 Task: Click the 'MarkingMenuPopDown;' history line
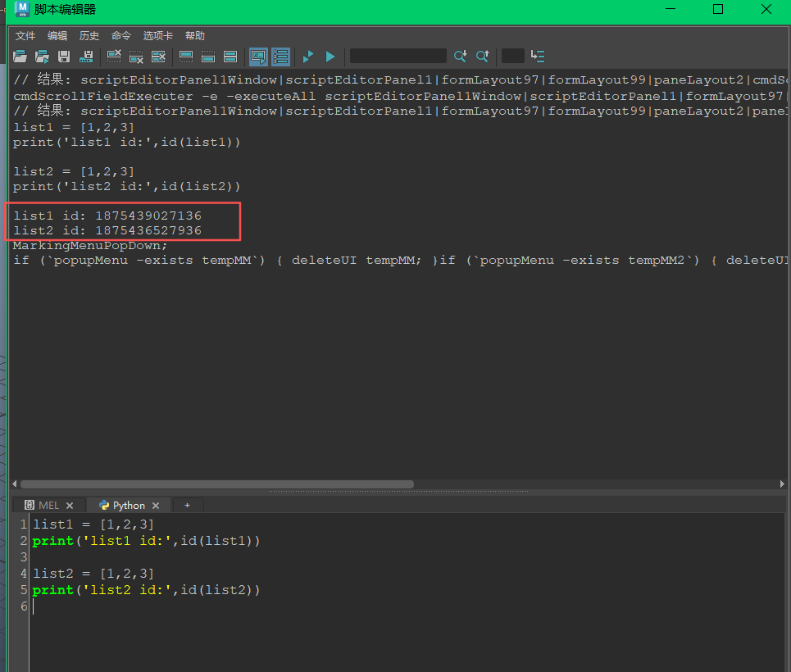point(90,246)
